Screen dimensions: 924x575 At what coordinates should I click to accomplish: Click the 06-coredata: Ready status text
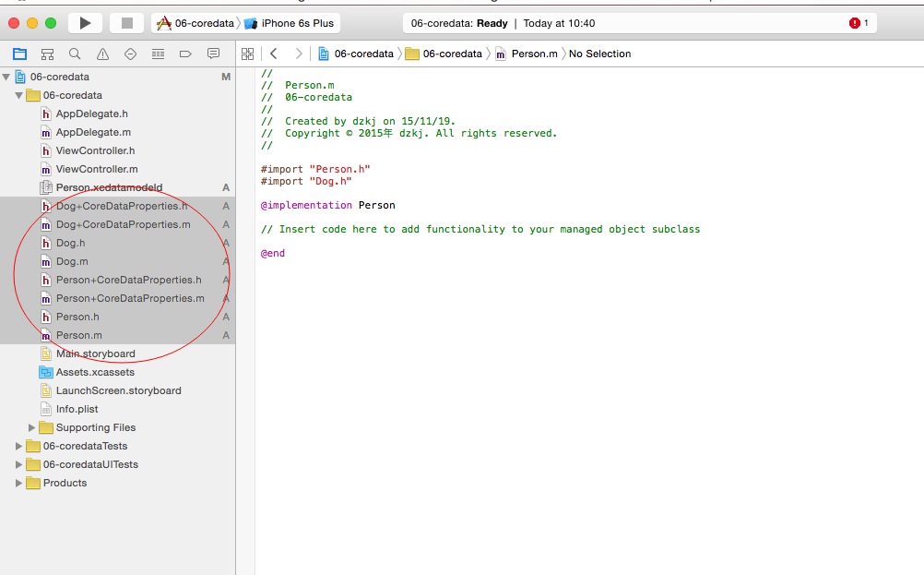459,23
